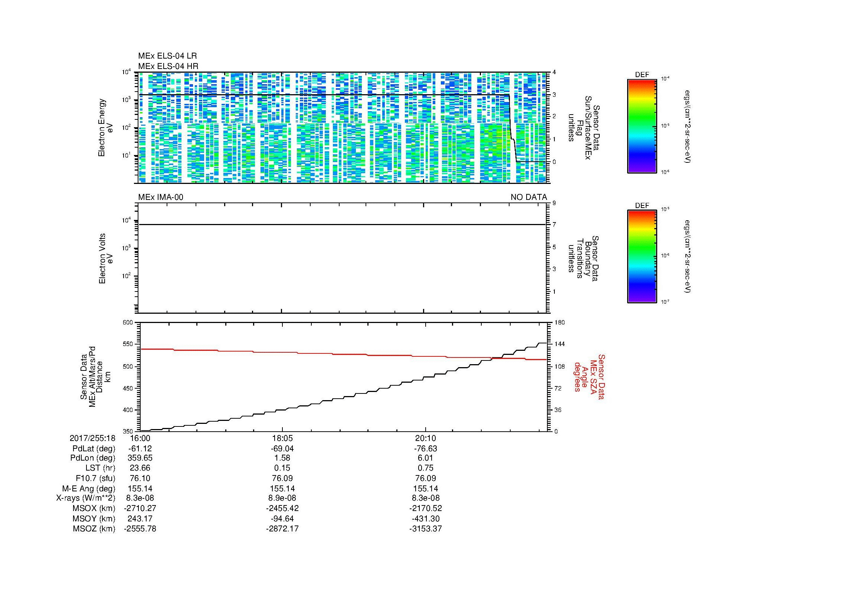868x613 pixels.
Task: Click the MSOZ value '-2555.78'
Action: tap(140, 529)
